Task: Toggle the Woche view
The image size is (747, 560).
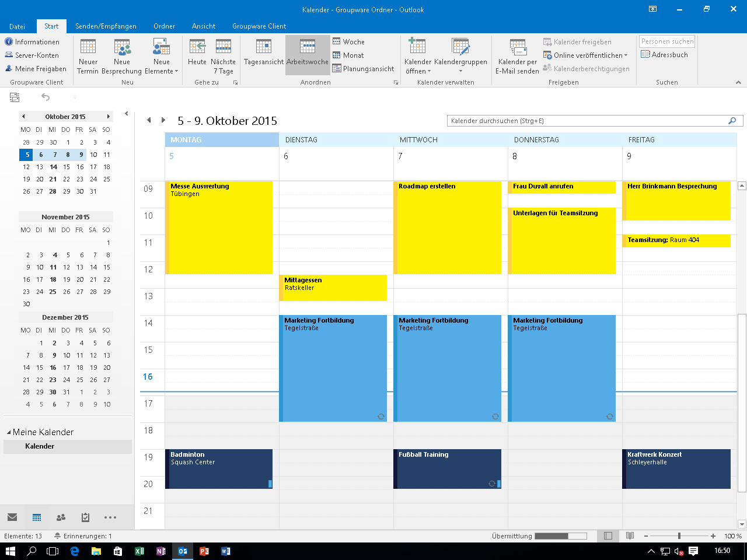Action: pyautogui.click(x=348, y=42)
